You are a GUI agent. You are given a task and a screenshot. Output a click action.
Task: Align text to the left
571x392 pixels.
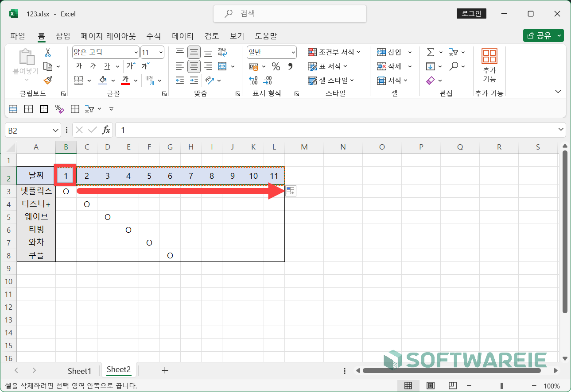(x=179, y=66)
